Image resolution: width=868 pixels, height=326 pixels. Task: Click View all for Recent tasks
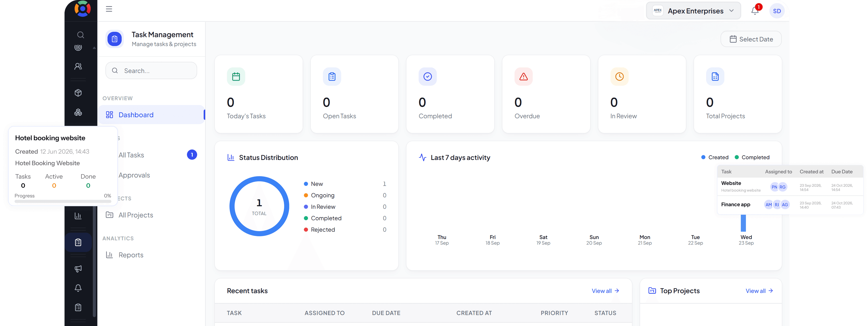[606, 291]
